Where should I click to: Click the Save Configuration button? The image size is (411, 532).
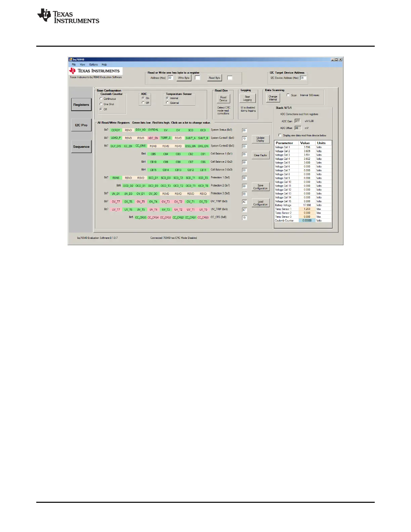click(261, 187)
